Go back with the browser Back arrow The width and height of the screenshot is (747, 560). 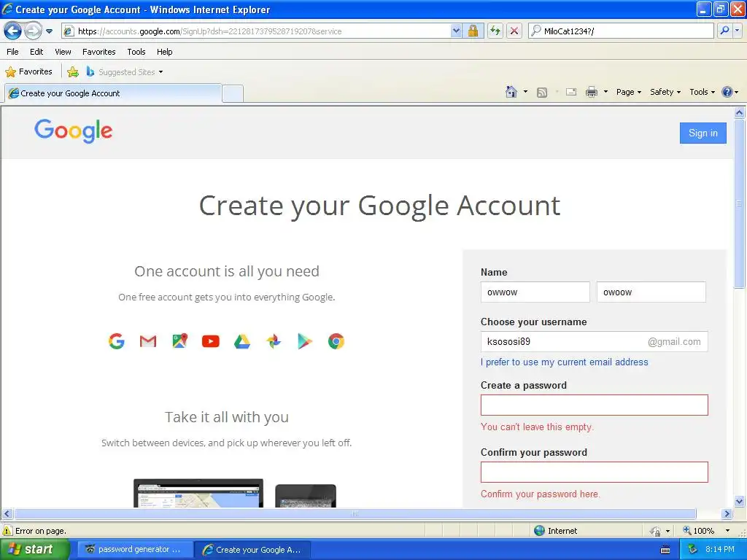(x=13, y=31)
